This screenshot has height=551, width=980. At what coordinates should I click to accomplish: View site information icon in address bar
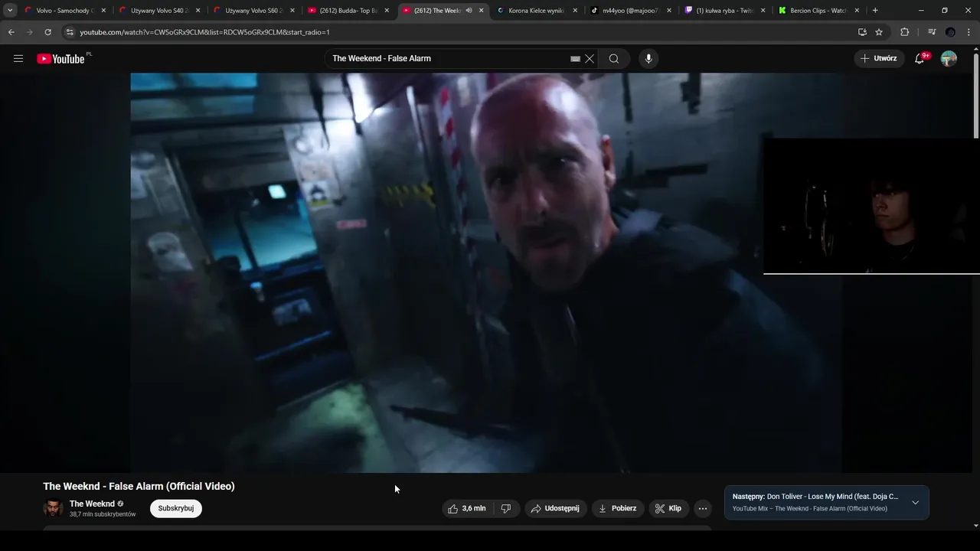tap(70, 32)
